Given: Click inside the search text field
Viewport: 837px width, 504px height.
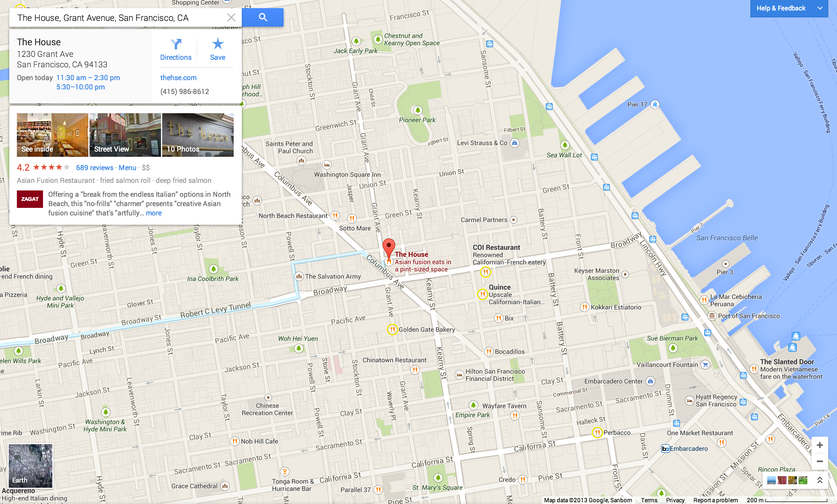Looking at the screenshot, I should click(119, 18).
